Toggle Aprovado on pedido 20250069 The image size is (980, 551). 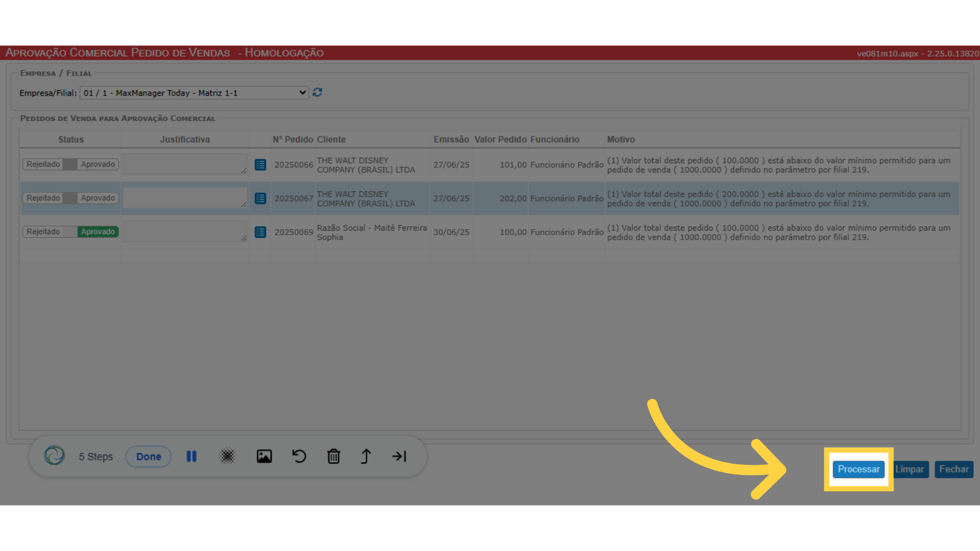(x=97, y=232)
